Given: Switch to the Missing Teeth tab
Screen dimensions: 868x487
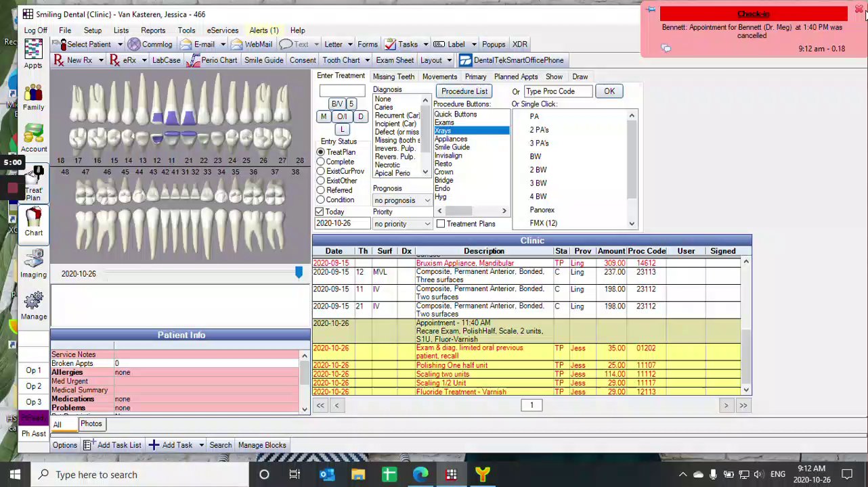Looking at the screenshot, I should [x=393, y=77].
